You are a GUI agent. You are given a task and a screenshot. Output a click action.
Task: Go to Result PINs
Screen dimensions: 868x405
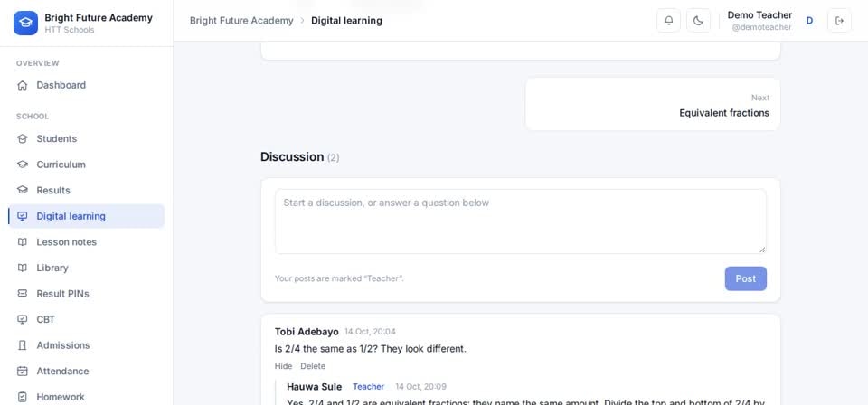(87, 294)
